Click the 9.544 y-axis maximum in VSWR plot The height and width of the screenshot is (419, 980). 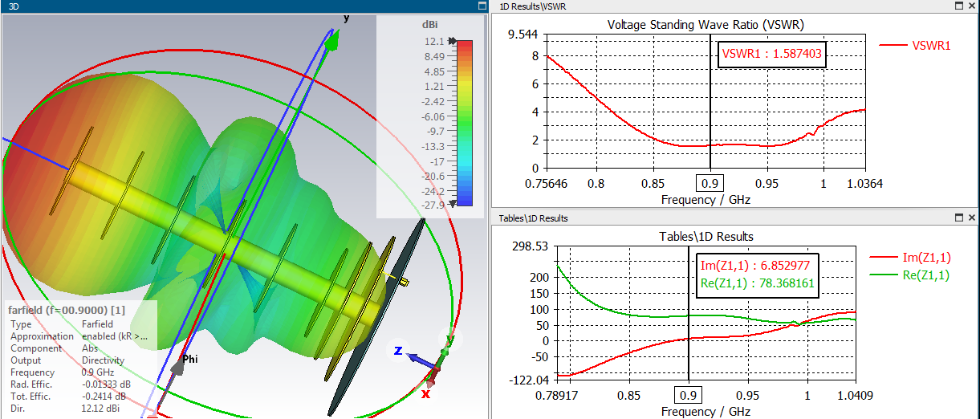click(x=524, y=35)
